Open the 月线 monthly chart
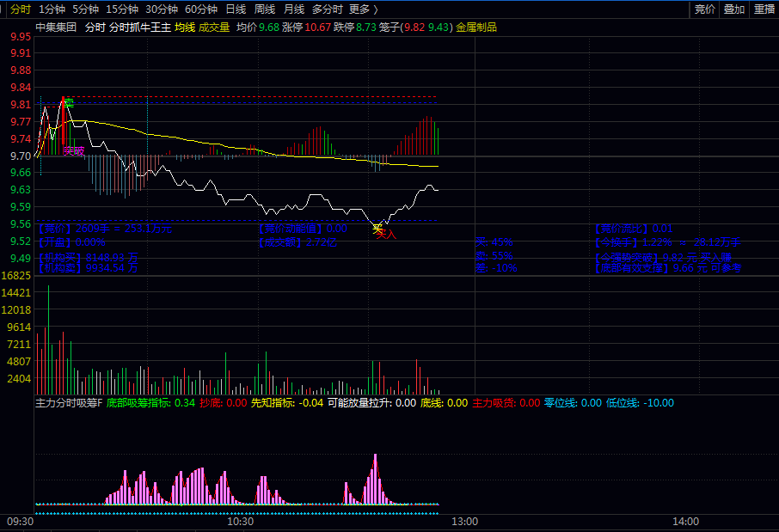 294,9
